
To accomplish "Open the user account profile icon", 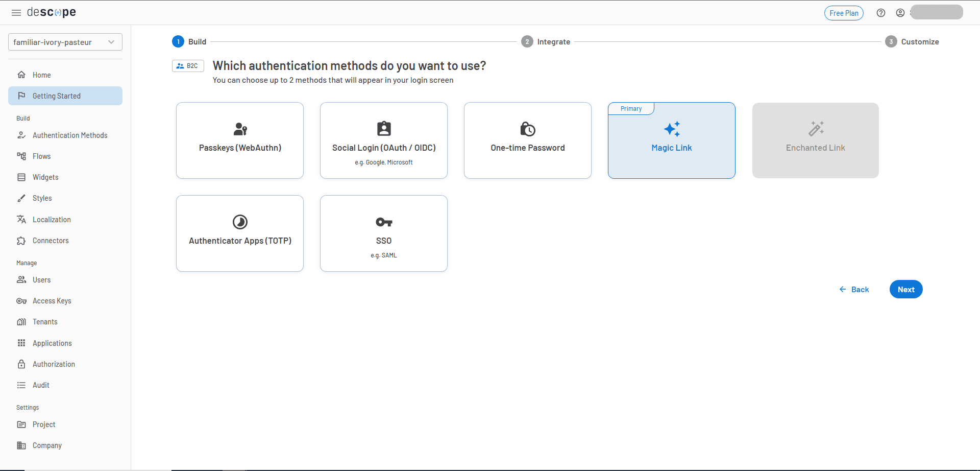I will click(900, 13).
